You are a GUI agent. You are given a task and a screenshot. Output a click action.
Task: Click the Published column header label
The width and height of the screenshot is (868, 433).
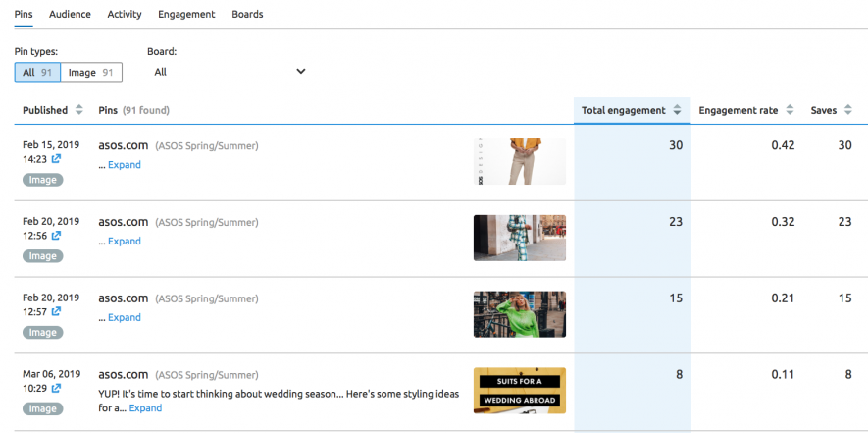[45, 110]
